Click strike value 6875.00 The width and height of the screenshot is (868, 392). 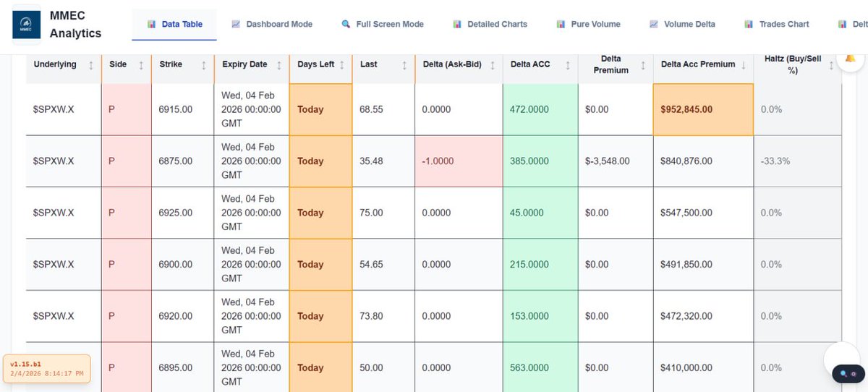pyautogui.click(x=176, y=161)
